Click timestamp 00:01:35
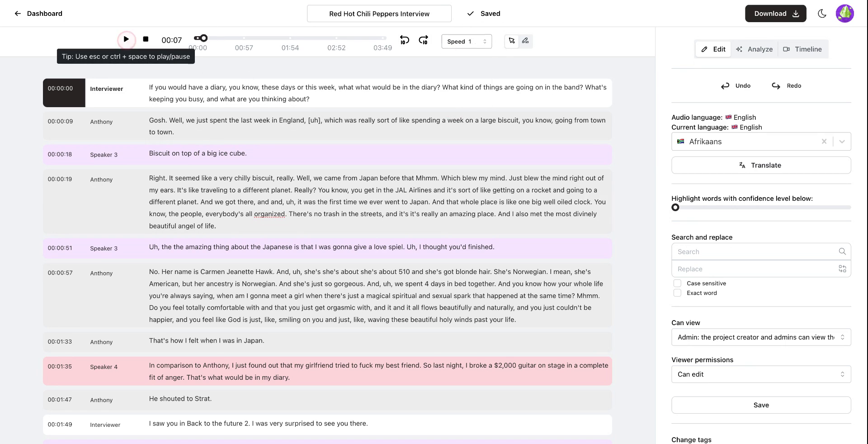Screen dimensions: 868x444 (60, 366)
